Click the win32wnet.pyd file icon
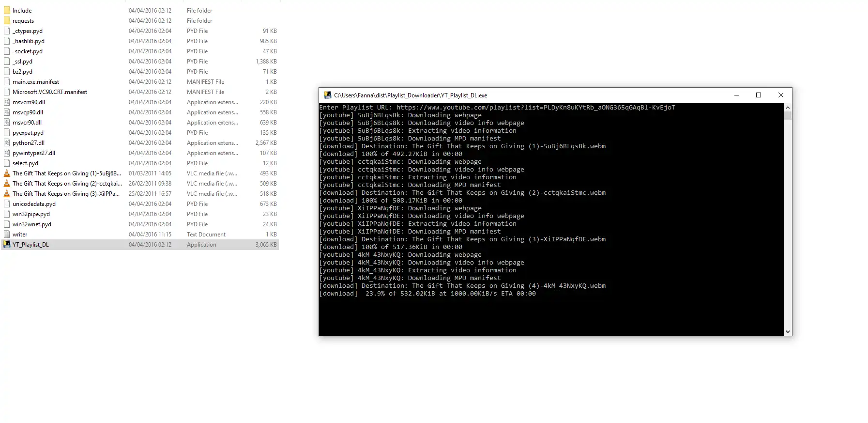This screenshot has width=868, height=423. (x=7, y=224)
